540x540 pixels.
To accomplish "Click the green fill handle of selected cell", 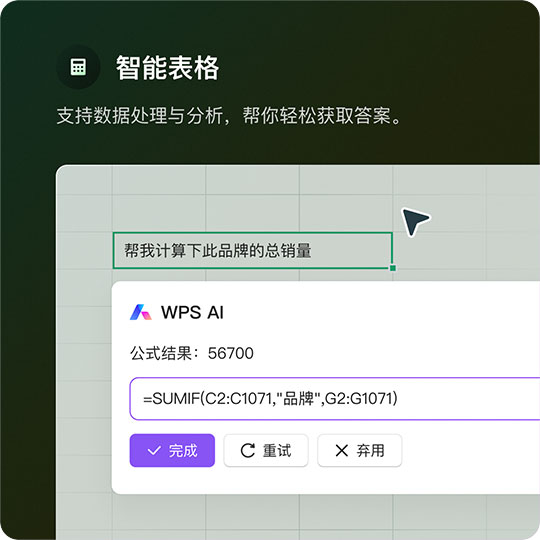I will (x=393, y=268).
